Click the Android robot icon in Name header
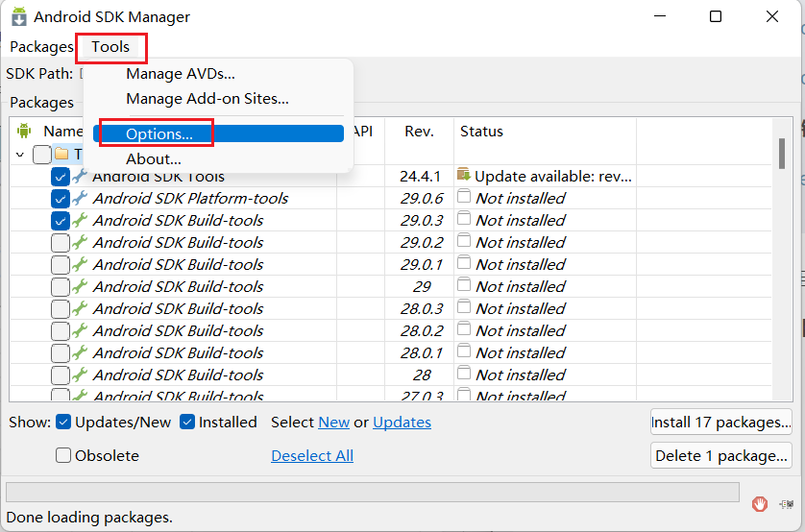805x532 pixels. point(24,131)
